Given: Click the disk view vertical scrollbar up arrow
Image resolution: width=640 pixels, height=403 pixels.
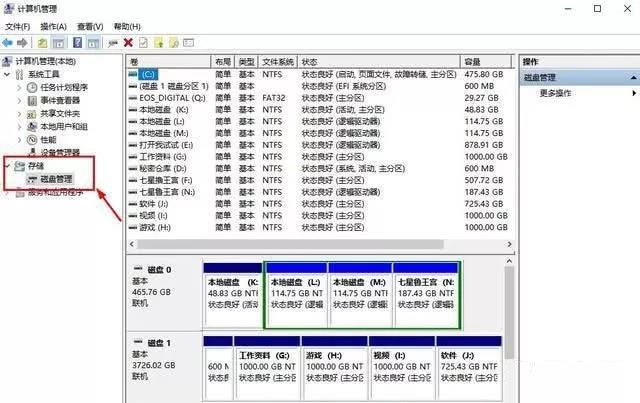Looking at the screenshot, I should [509, 261].
